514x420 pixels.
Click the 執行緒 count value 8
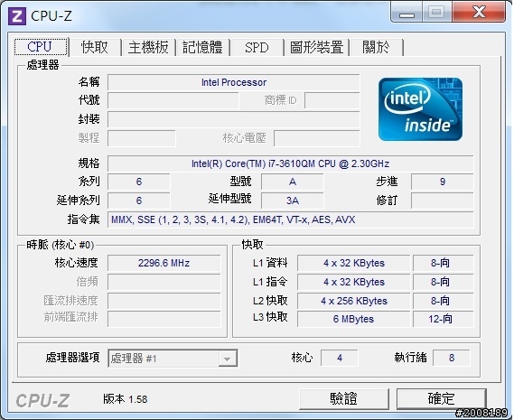pyautogui.click(x=452, y=358)
